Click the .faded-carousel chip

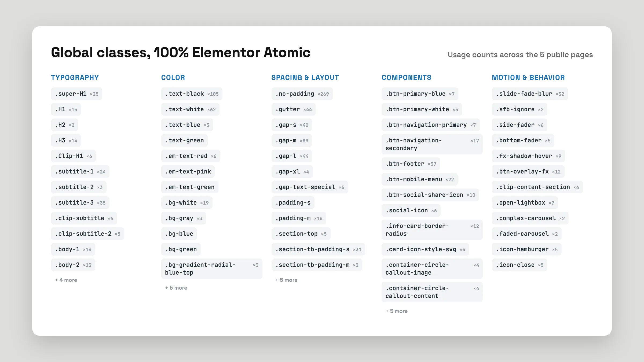[x=527, y=234]
